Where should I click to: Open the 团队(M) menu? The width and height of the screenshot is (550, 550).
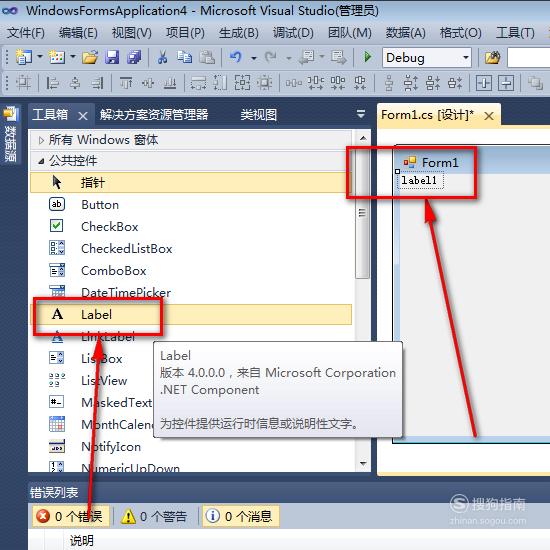pyautogui.click(x=350, y=33)
